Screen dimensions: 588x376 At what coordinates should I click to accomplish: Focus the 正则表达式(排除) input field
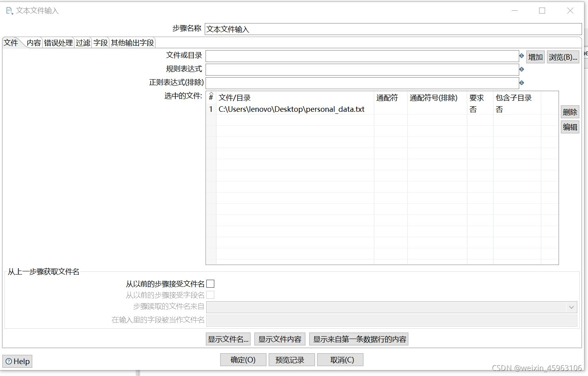point(362,83)
